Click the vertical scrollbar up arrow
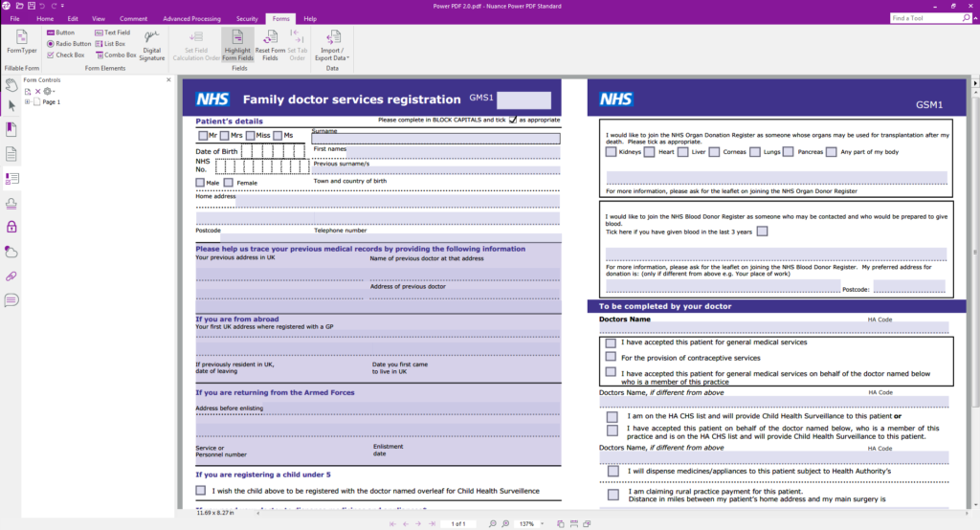This screenshot has height=530, width=980. (975, 93)
